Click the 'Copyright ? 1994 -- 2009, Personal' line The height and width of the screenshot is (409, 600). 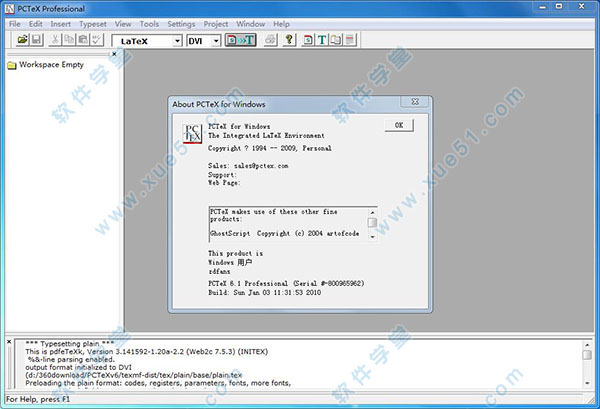(x=270, y=148)
